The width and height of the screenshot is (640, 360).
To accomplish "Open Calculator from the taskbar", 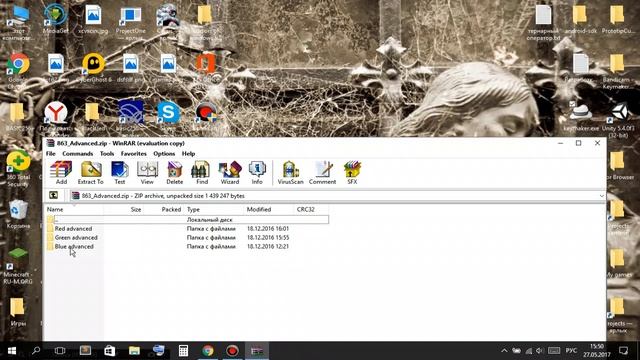I will (x=183, y=351).
